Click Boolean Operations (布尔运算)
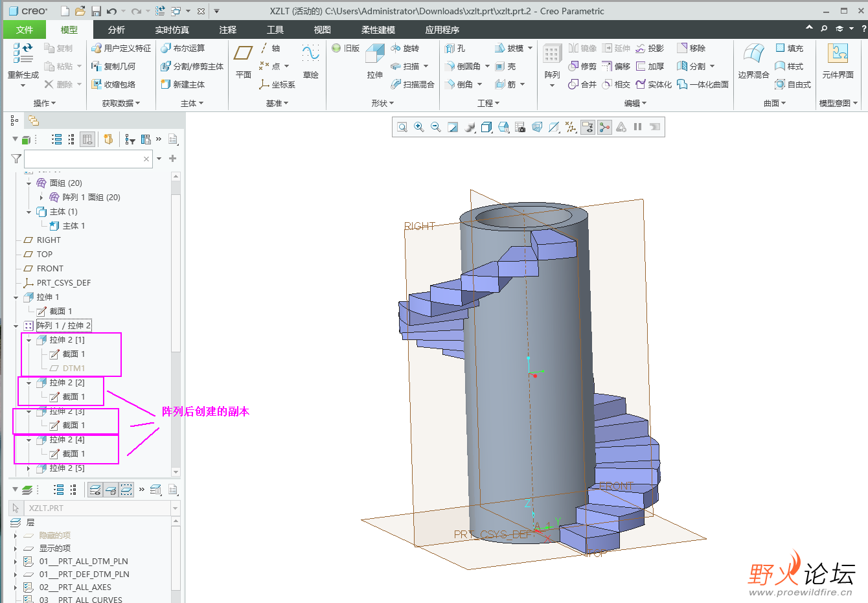The image size is (868, 603). coord(183,49)
